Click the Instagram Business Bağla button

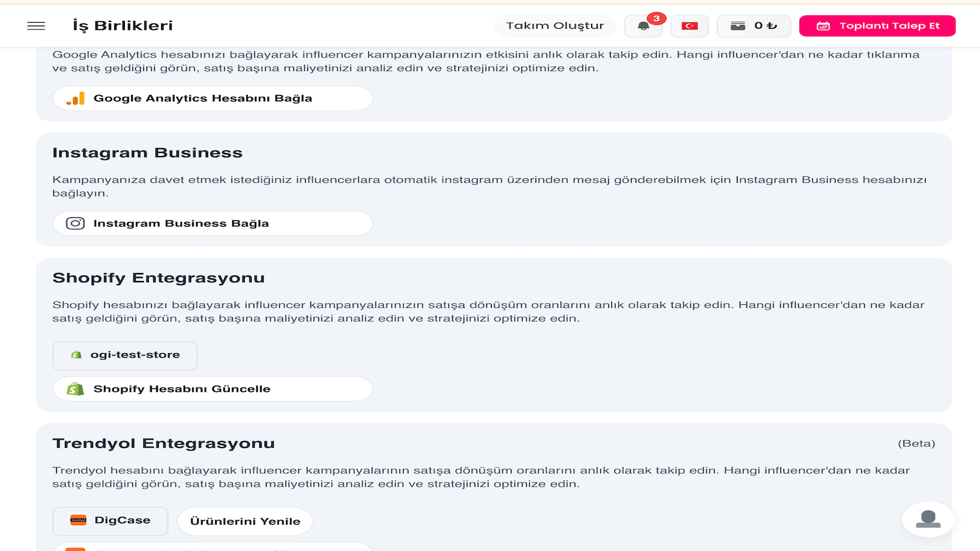point(213,223)
